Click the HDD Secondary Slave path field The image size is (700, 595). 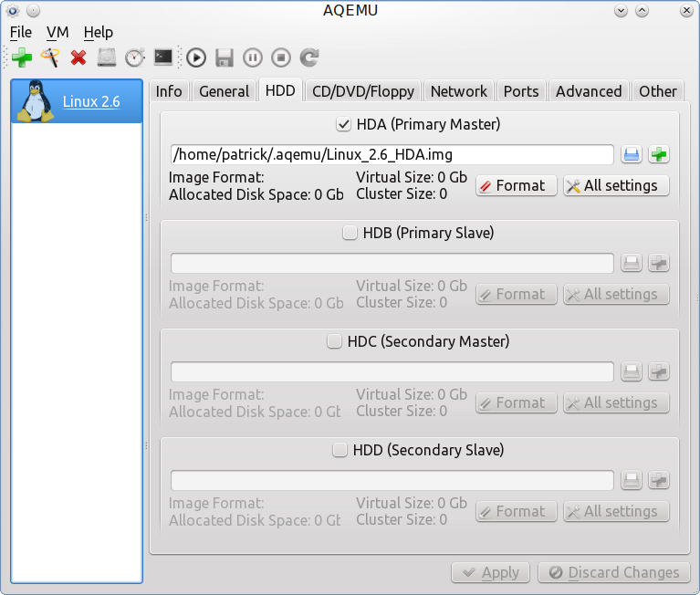pos(392,480)
